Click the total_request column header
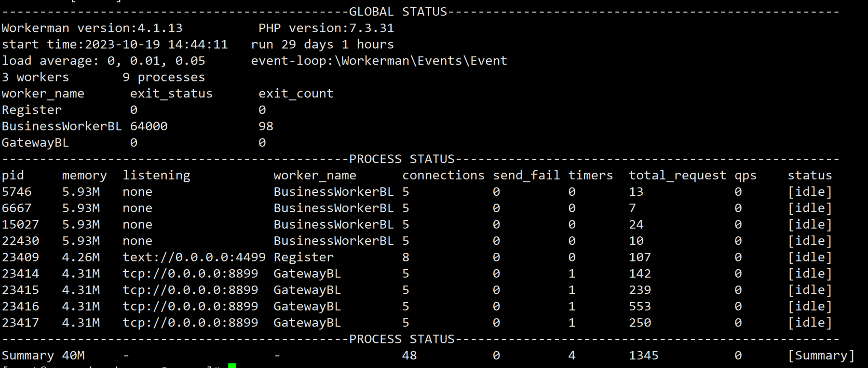Screen dimensions: 868x368 point(677,176)
